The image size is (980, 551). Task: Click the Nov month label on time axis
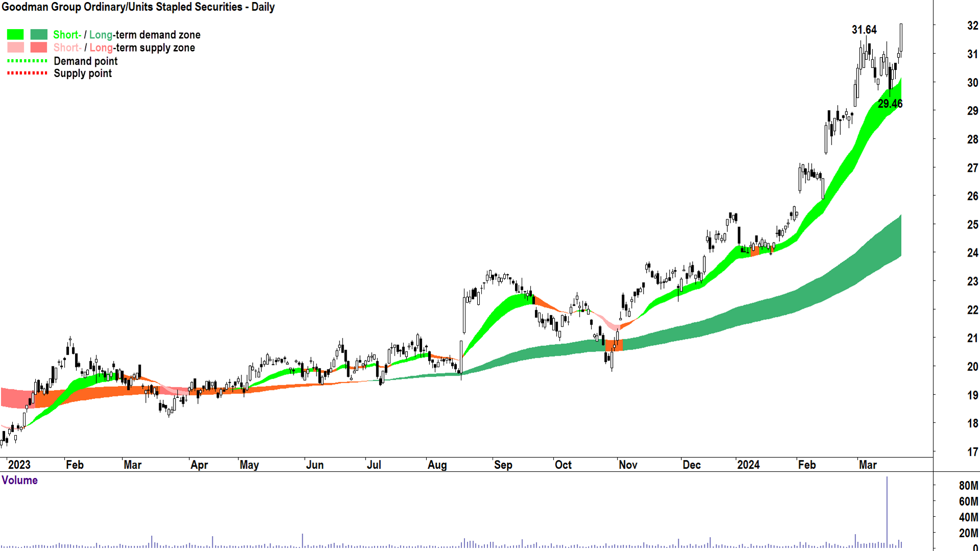coord(628,465)
